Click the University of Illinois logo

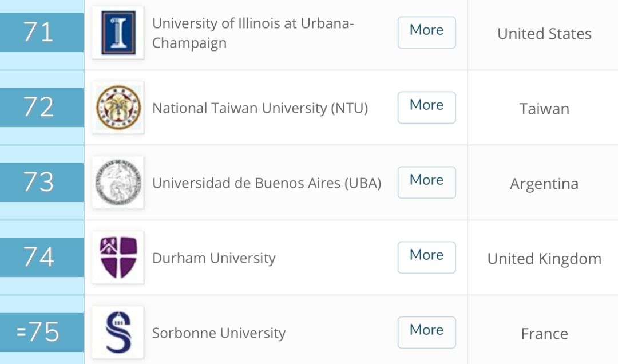[x=118, y=33]
